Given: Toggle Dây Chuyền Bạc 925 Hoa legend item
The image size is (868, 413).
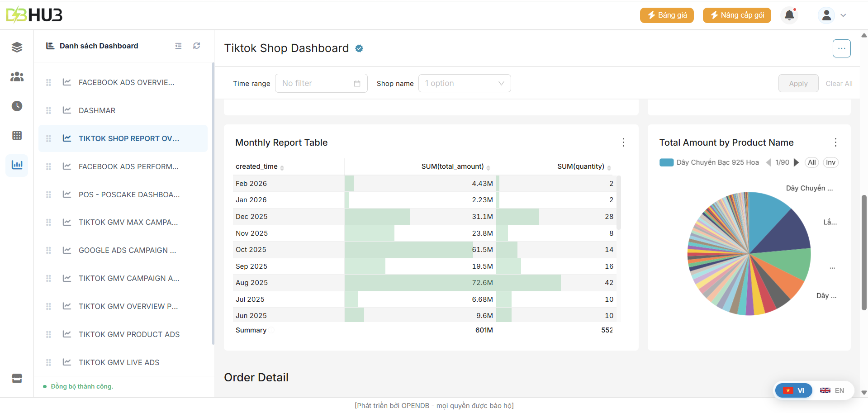Looking at the screenshot, I should click(x=709, y=162).
